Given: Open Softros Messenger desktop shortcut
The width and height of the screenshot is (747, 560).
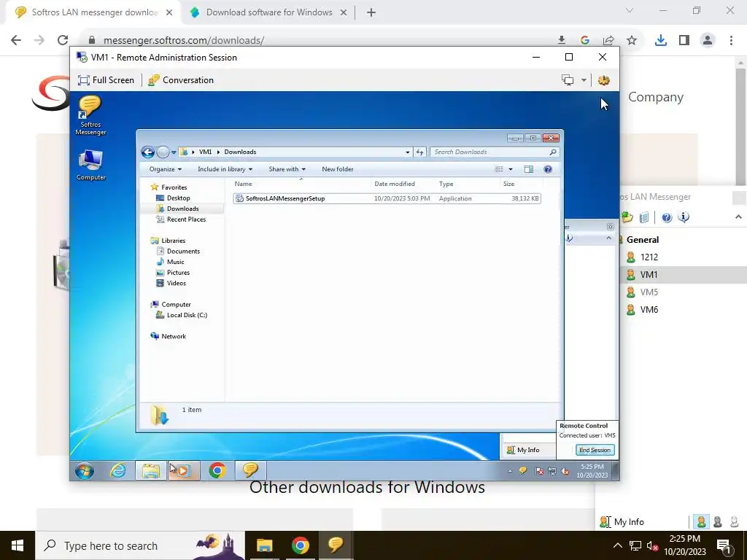Looking at the screenshot, I should [90, 115].
